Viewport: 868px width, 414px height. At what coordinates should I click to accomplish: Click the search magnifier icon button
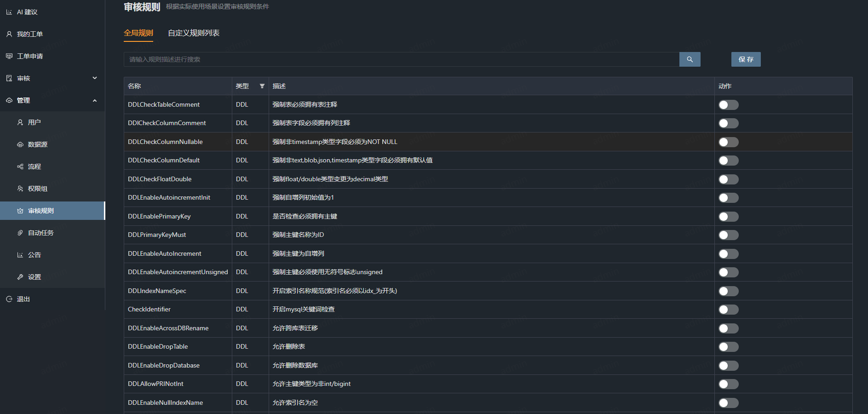coord(690,59)
